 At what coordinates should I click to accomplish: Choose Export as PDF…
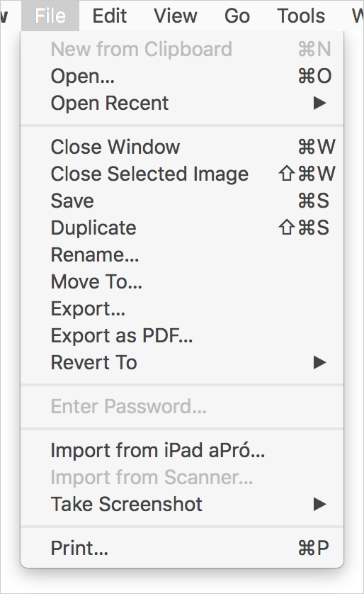point(182,336)
